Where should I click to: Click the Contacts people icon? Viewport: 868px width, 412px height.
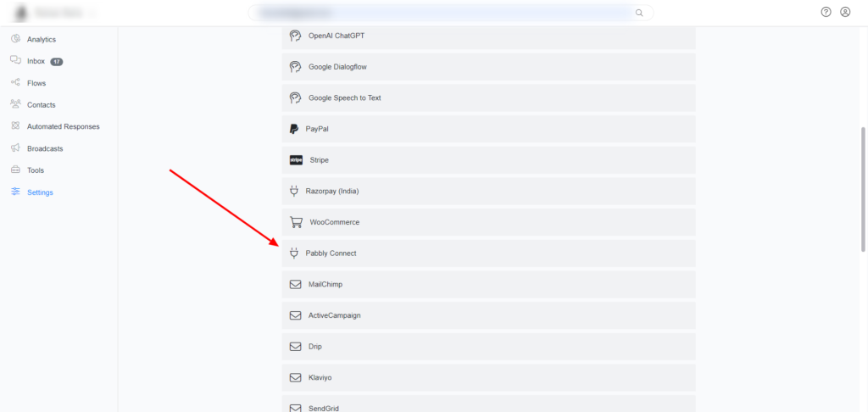[15, 104]
